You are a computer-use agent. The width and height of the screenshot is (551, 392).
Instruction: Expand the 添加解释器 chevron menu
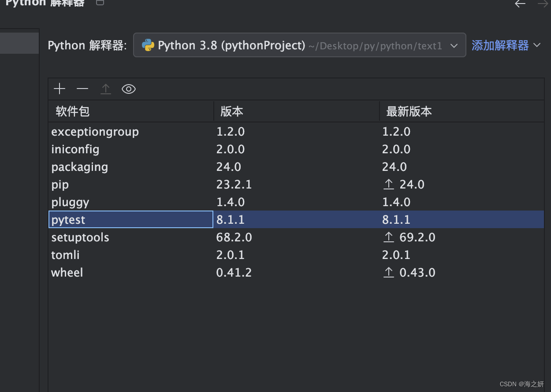537,44
